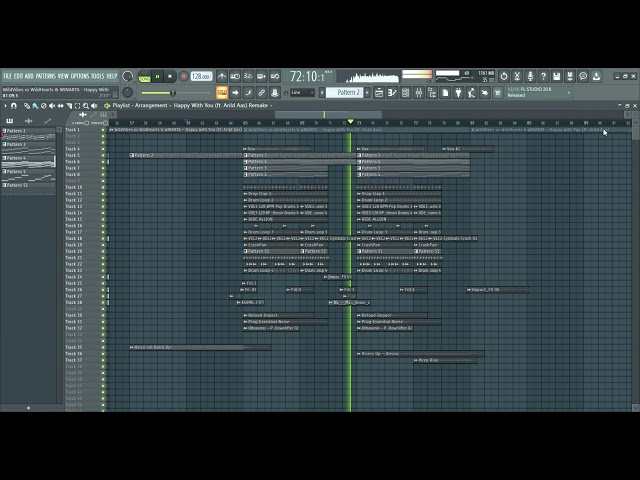
Task: Open the Piano roll view icon
Action: pyautogui.click(x=392, y=93)
